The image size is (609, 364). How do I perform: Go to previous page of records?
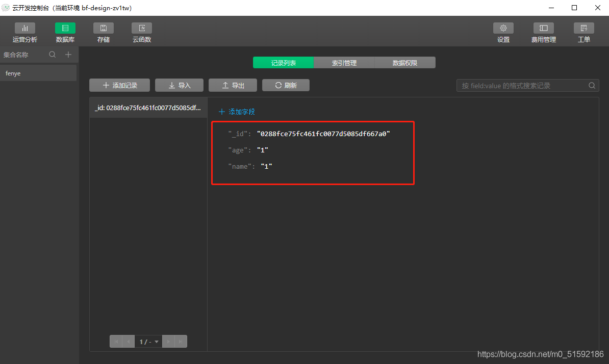coord(129,342)
